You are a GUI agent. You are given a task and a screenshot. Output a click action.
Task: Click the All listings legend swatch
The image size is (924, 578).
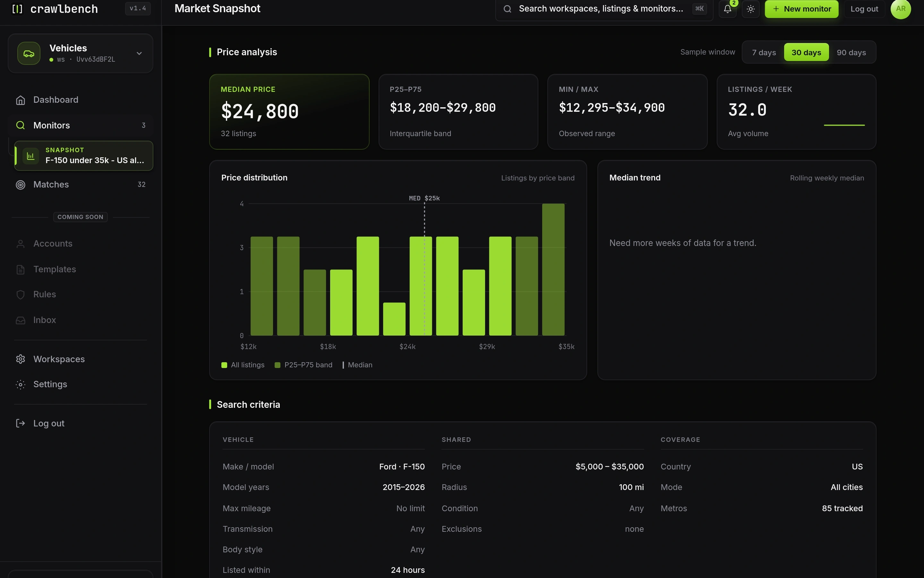[x=224, y=365]
